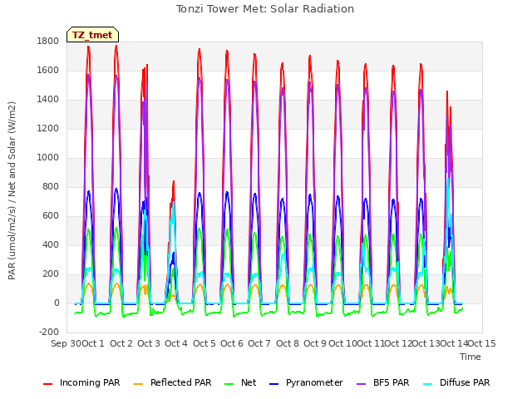Click the Oct 7 x-axis tick label
Screen dimensions: 532x399
259,343
